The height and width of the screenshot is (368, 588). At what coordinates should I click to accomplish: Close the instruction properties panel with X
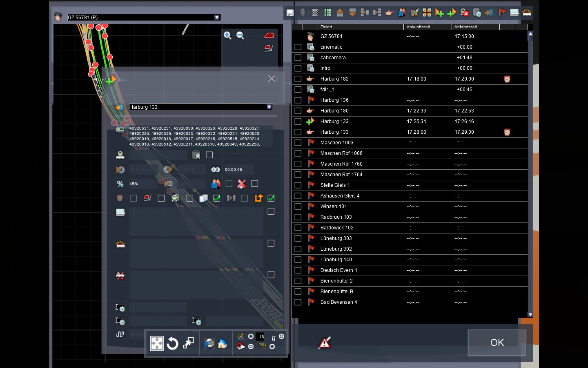[x=272, y=79]
